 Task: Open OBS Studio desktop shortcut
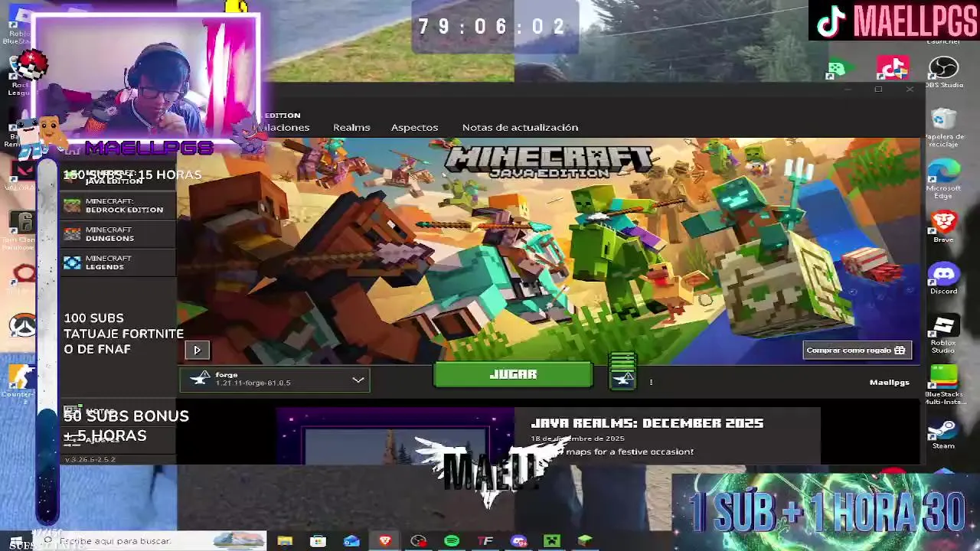(x=943, y=73)
